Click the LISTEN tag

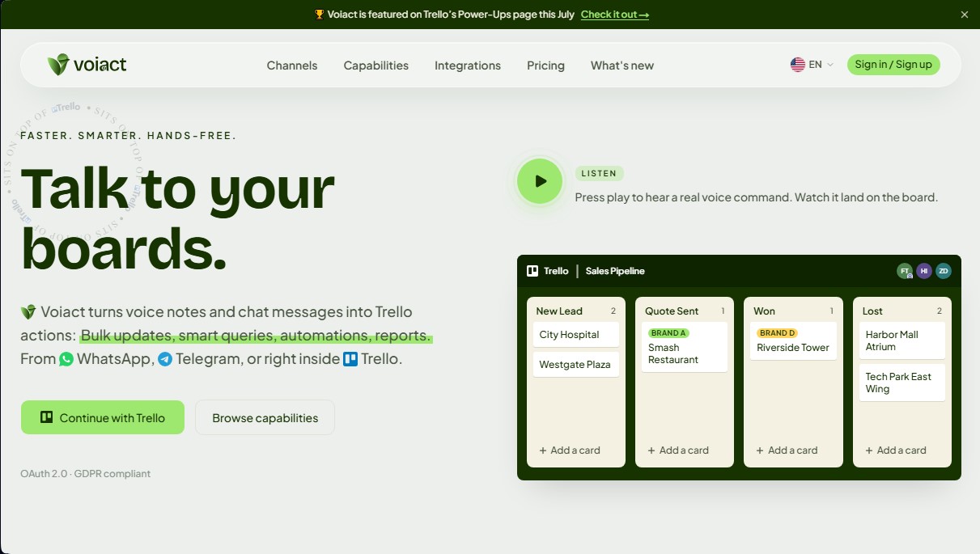point(599,173)
